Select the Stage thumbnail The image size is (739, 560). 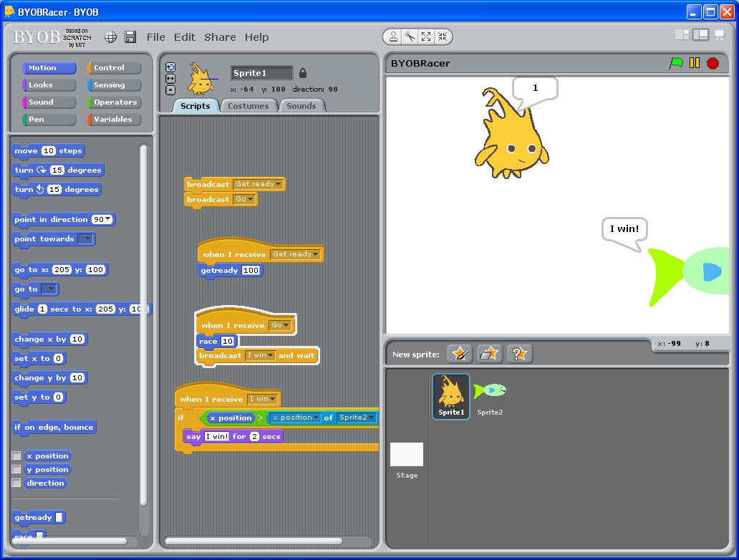pyautogui.click(x=407, y=460)
